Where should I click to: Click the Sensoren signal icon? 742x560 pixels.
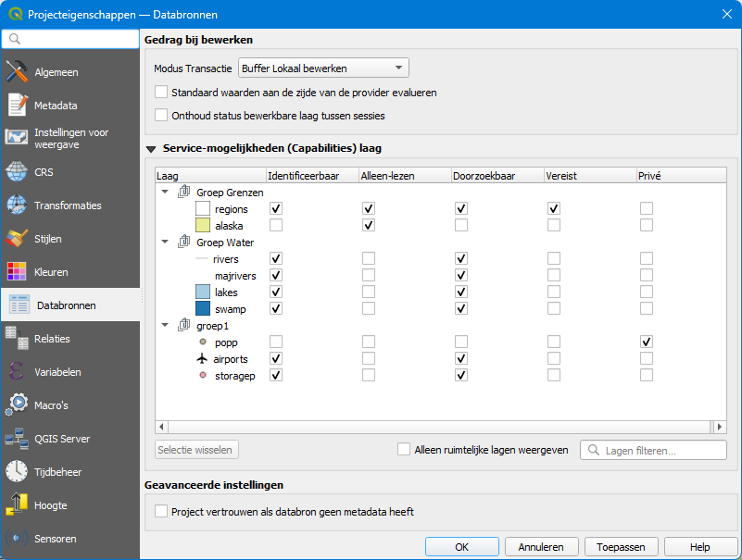click(17, 538)
